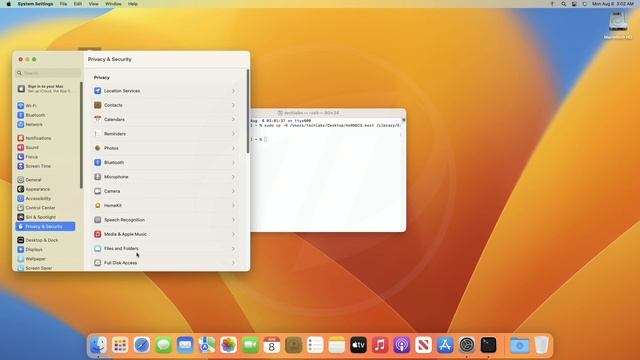
Task: Open Podcasts from the Dock
Action: (402, 345)
